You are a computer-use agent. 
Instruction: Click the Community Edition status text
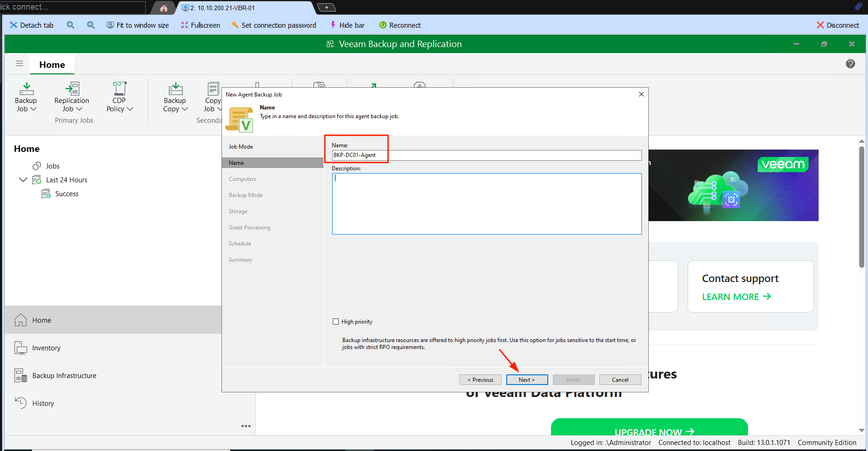(x=827, y=442)
